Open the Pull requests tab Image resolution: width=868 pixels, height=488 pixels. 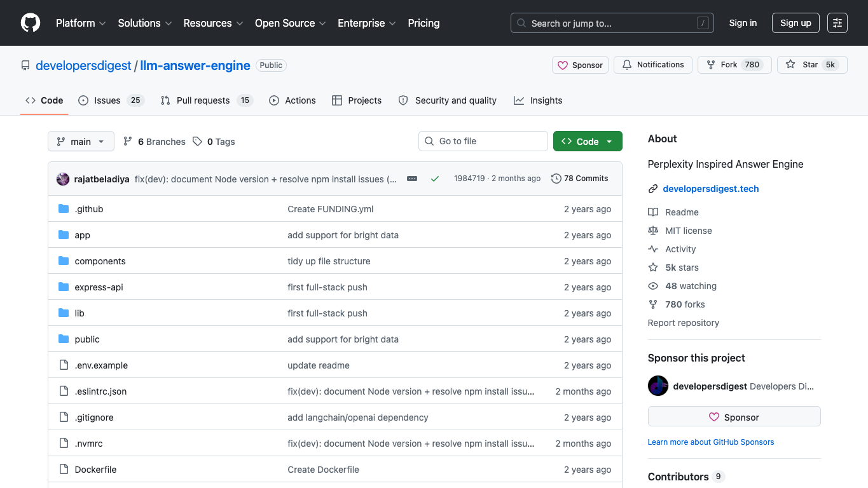(x=206, y=100)
